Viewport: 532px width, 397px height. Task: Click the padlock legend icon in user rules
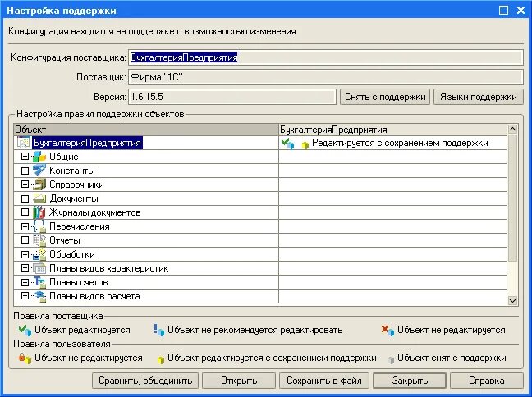tap(25, 358)
